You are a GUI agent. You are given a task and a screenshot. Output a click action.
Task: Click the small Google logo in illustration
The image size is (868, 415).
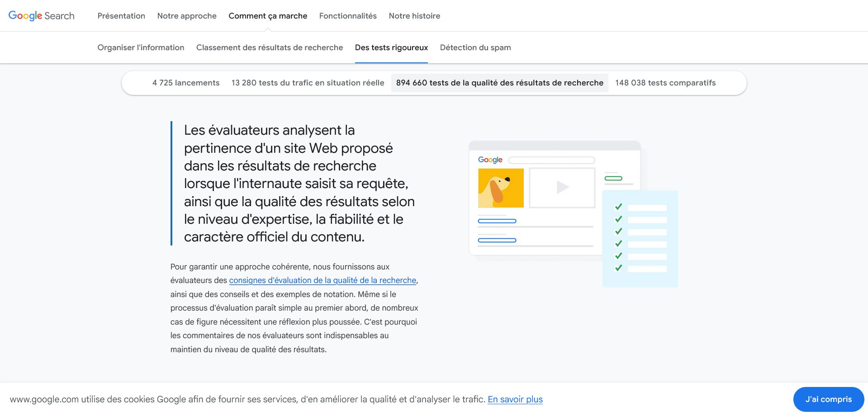pyautogui.click(x=490, y=160)
